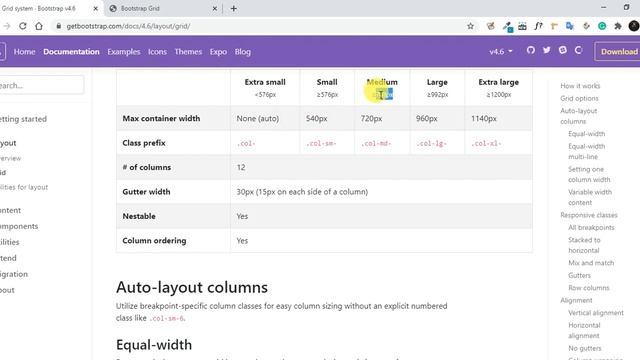This screenshot has height=360, width=640.
Task: Open the Twitter icon link in navbar
Action: pos(547,50)
